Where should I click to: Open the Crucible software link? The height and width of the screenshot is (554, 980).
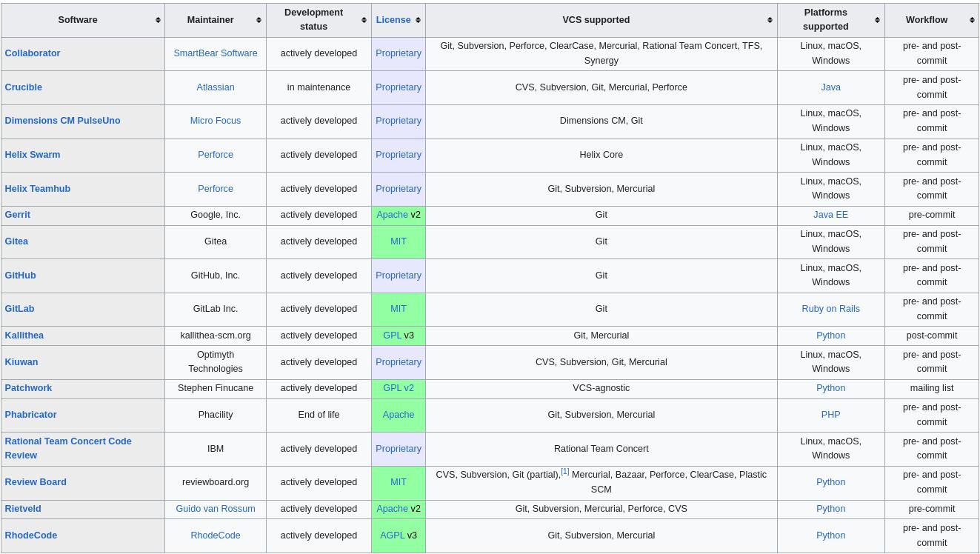(x=24, y=87)
